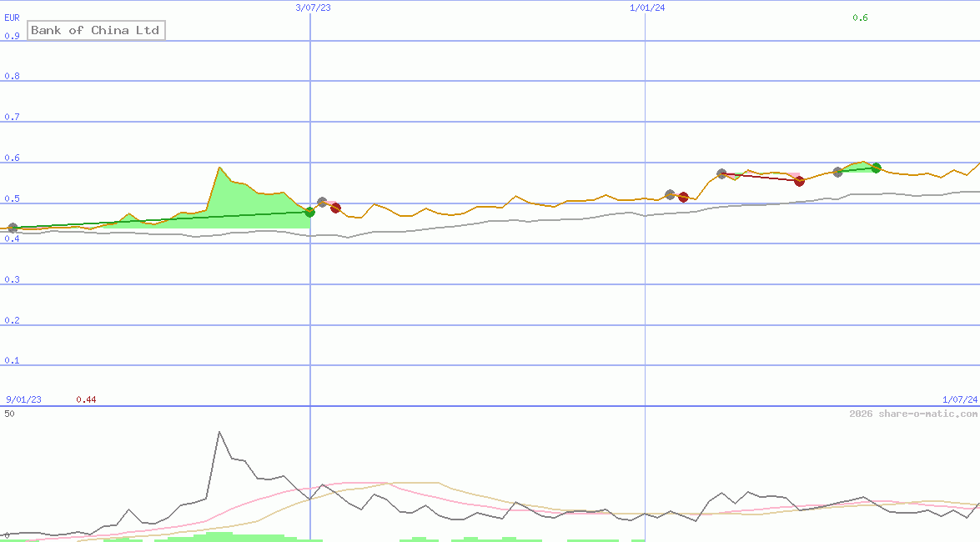Click the gray marker starting the dark-red trendline
980x542 pixels.
[x=721, y=173]
